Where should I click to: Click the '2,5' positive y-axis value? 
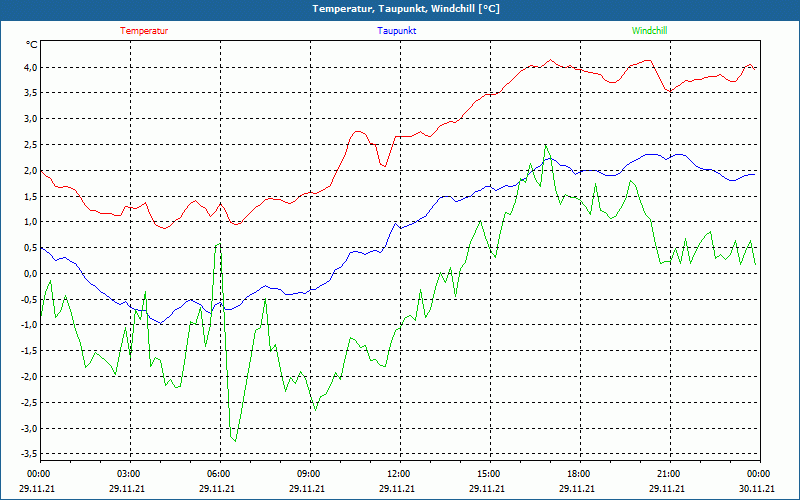pos(31,144)
